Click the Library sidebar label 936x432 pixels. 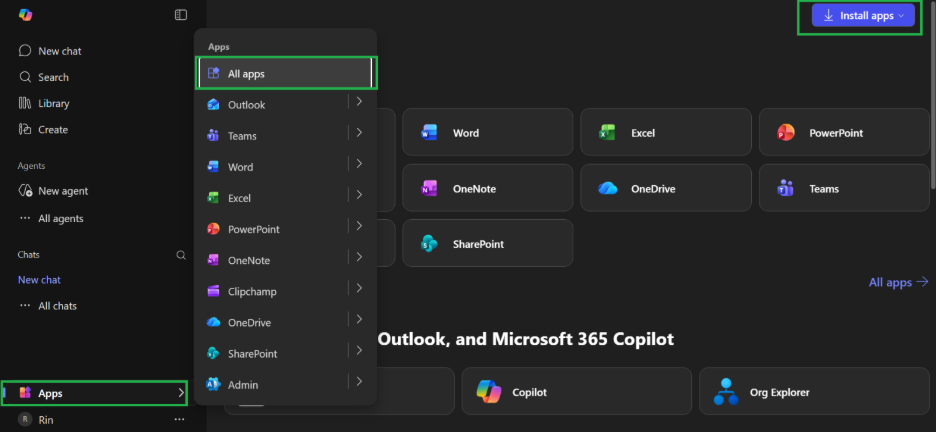point(54,103)
